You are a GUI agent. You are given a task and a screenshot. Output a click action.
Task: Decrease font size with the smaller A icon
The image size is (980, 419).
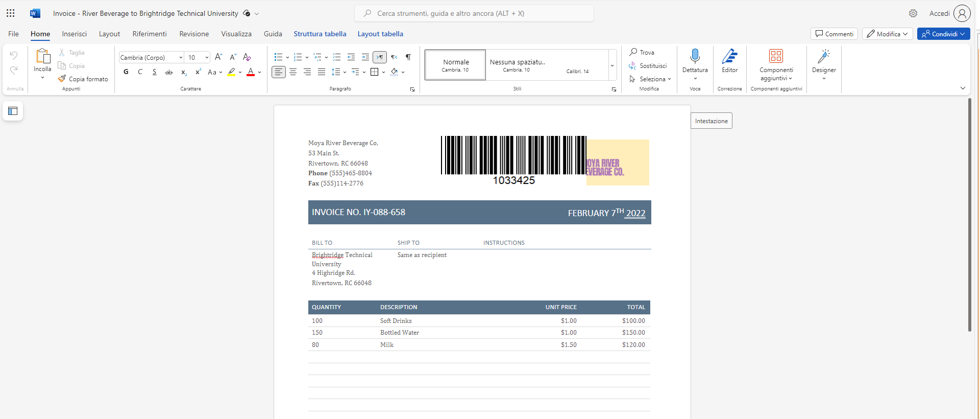(233, 57)
